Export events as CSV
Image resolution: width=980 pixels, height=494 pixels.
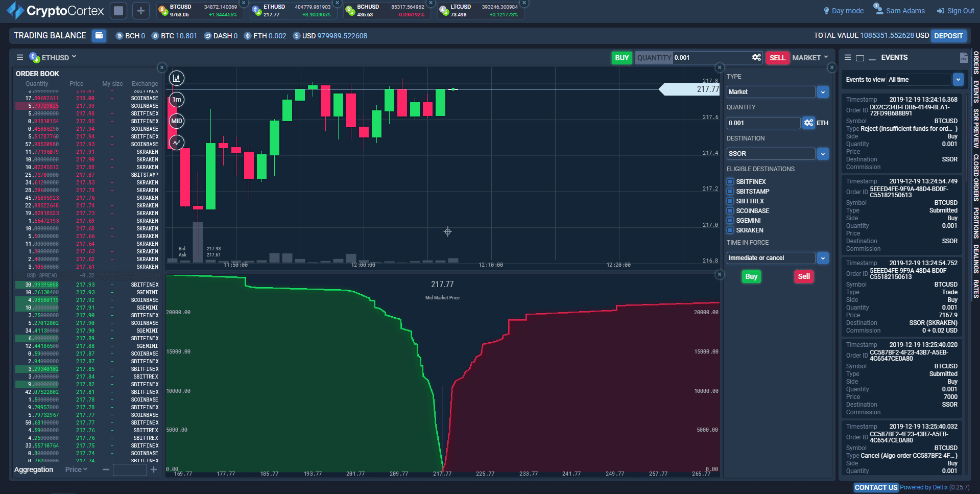[964, 58]
